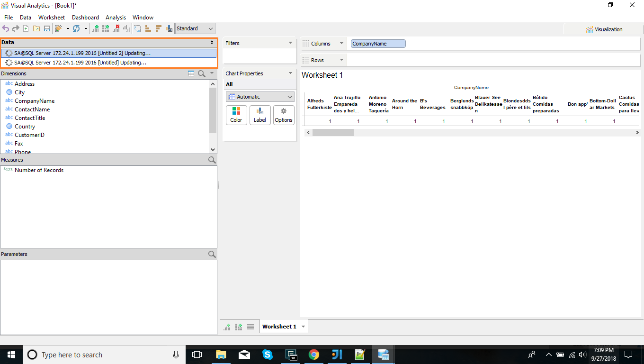644x364 pixels.
Task: Open the Dimensions header dropdown arrow
Action: pyautogui.click(x=212, y=73)
